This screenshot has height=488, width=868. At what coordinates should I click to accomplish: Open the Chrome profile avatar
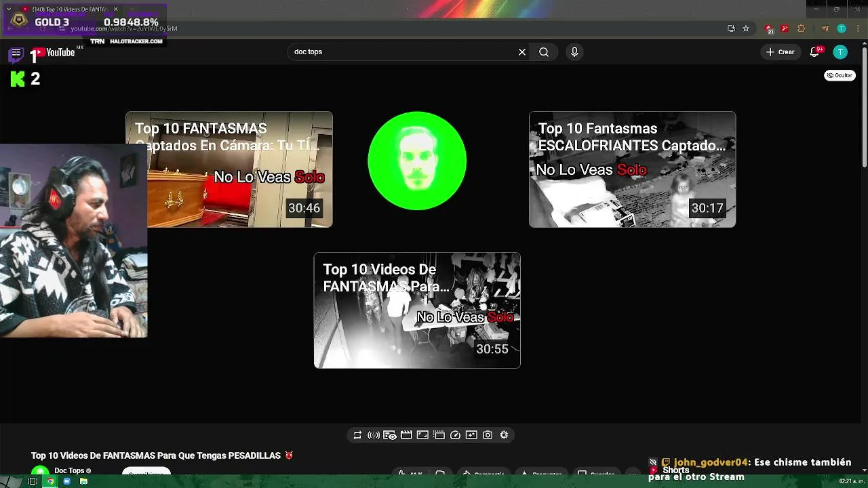click(842, 28)
